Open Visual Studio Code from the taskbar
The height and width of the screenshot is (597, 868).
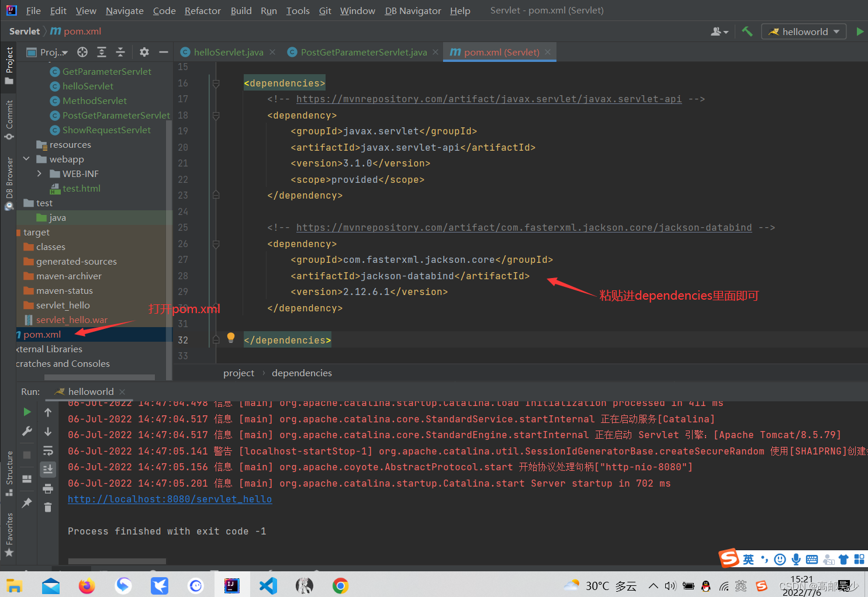tap(268, 585)
